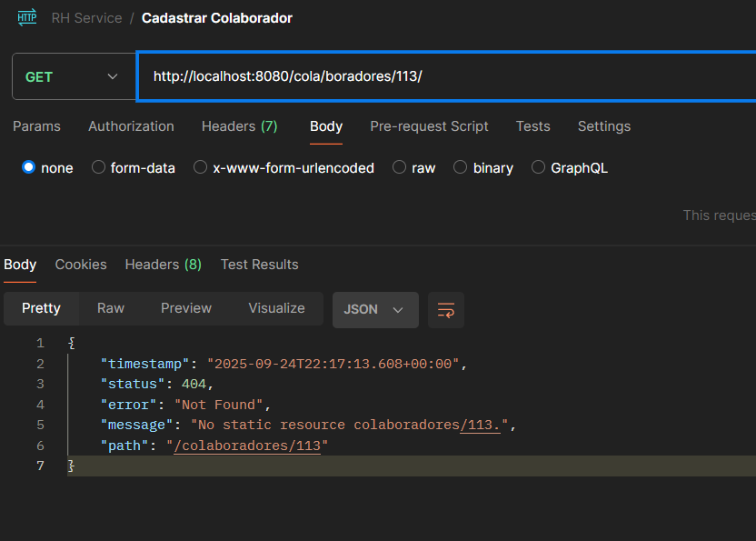Viewport: 756px width, 541px height.
Task: Switch to the response Body tab
Action: click(x=20, y=265)
